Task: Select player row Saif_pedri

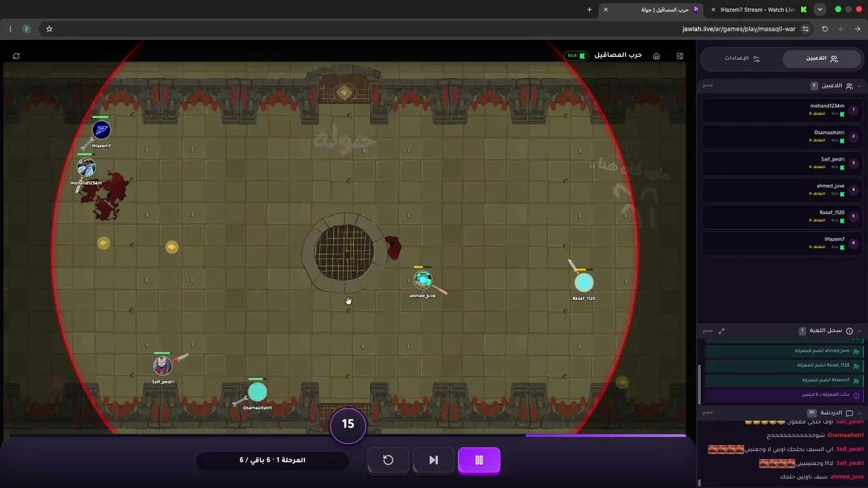Action: click(x=782, y=163)
